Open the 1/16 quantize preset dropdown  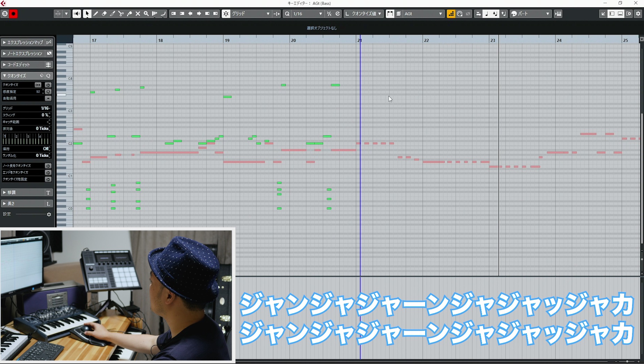(307, 14)
